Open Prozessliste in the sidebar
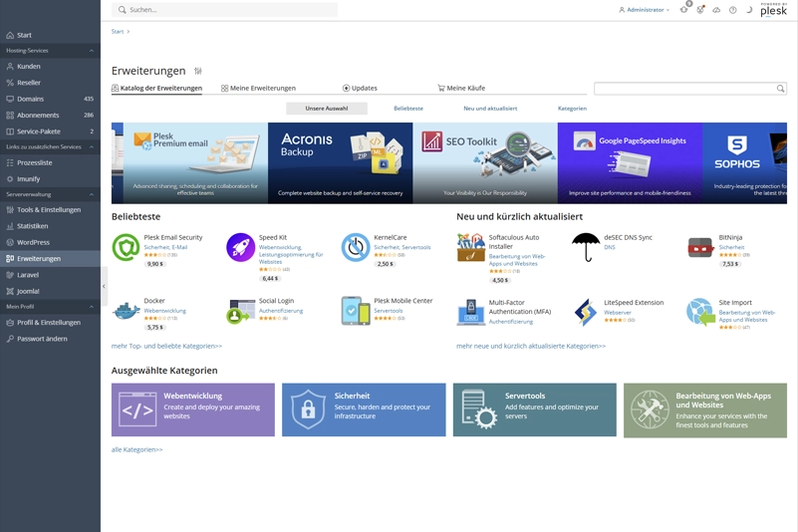This screenshot has width=798, height=532. 50,163
